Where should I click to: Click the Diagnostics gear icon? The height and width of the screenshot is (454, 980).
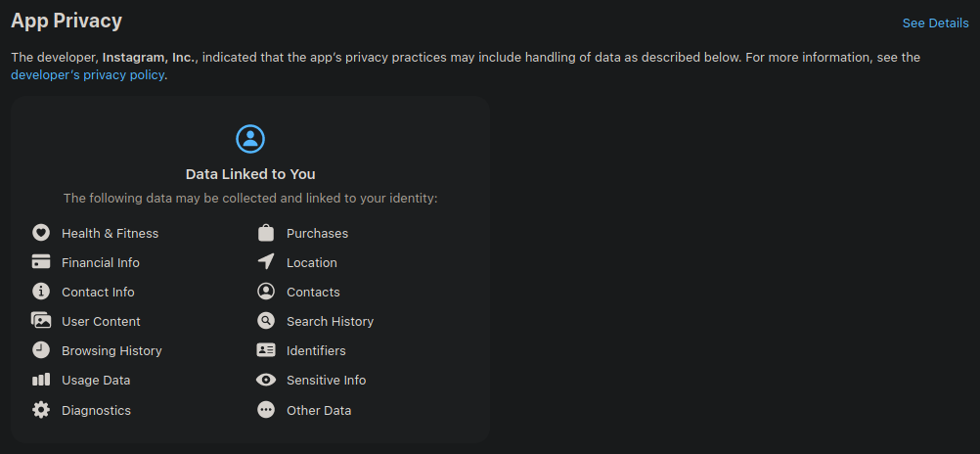(40, 410)
